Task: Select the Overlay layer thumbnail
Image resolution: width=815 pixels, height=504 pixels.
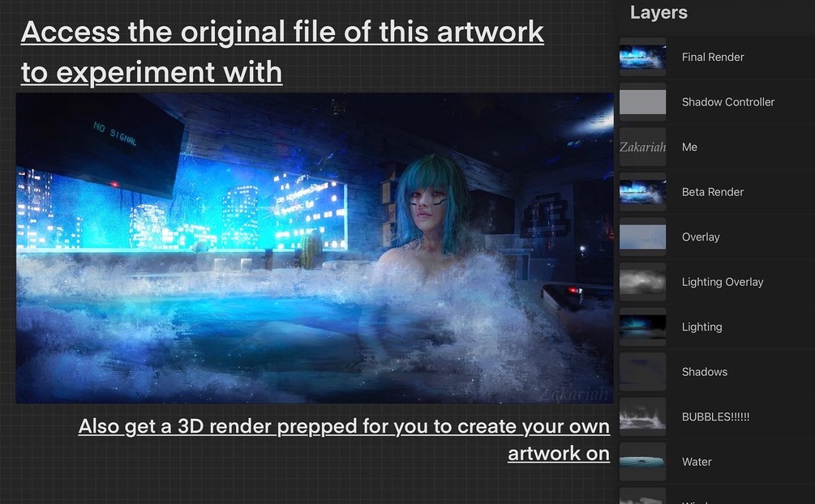Action: tap(642, 237)
